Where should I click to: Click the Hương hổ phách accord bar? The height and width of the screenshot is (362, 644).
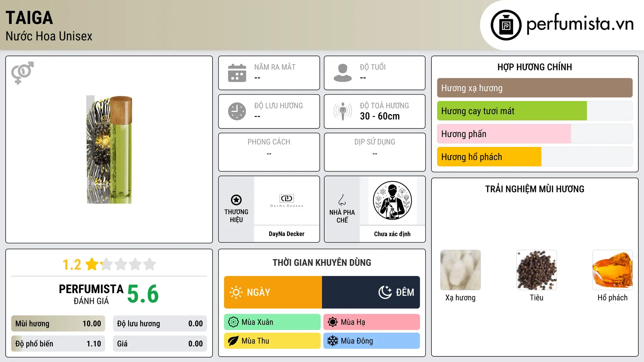pos(535,157)
